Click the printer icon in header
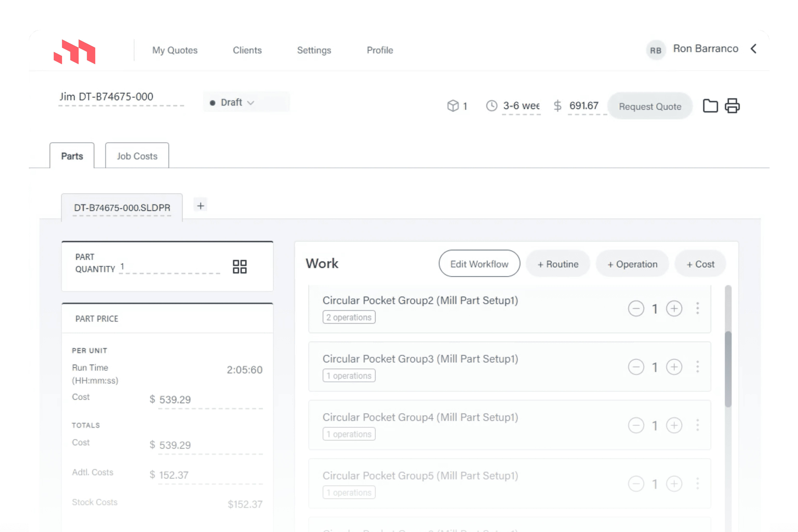 (732, 106)
